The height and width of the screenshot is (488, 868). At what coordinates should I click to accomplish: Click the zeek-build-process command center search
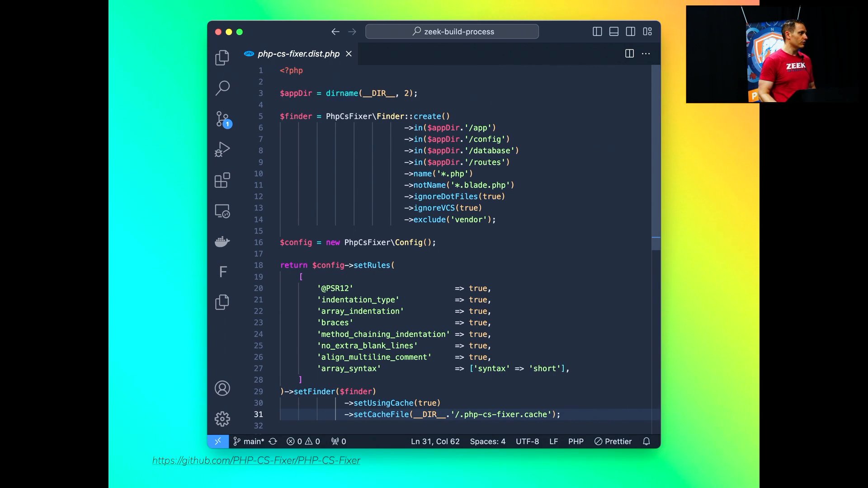click(452, 32)
